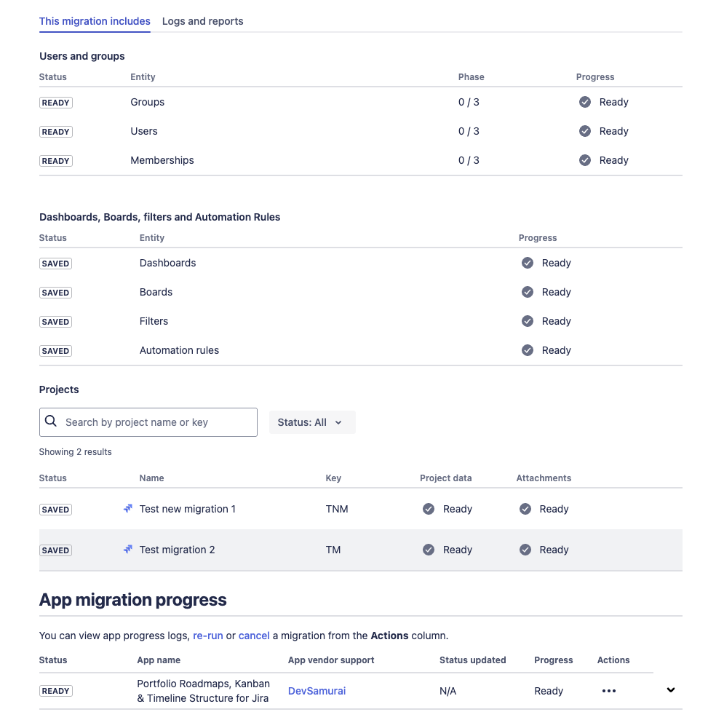
Task: Open the three-dot Actions menu for DevSamurai app
Action: tap(609, 691)
